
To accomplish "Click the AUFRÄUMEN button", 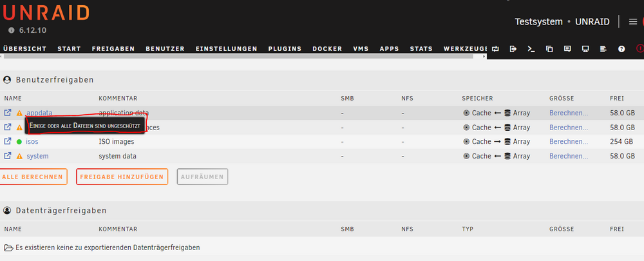I will point(202,177).
